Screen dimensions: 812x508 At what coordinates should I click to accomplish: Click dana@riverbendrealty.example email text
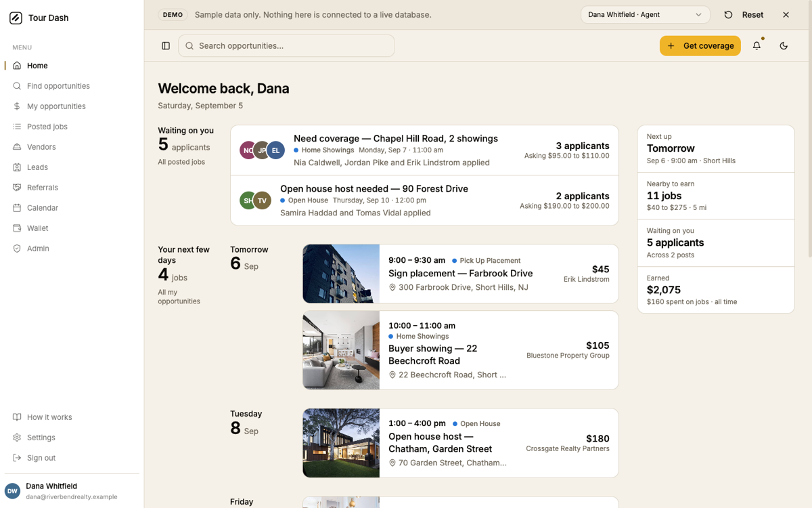[x=72, y=496]
